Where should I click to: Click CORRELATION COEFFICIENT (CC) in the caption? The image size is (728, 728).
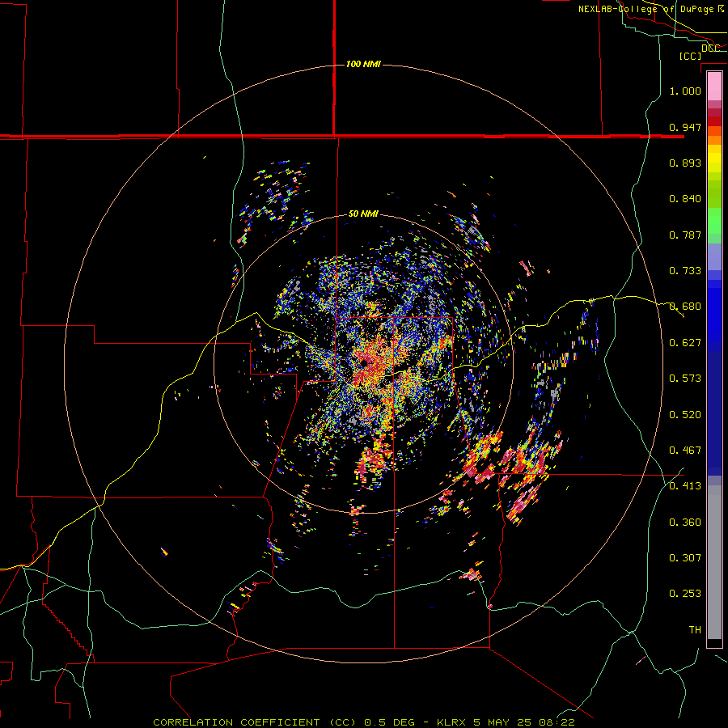pos(255,722)
